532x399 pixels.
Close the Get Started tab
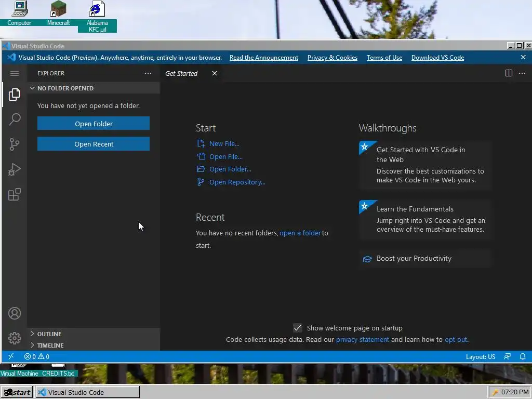tap(215, 73)
